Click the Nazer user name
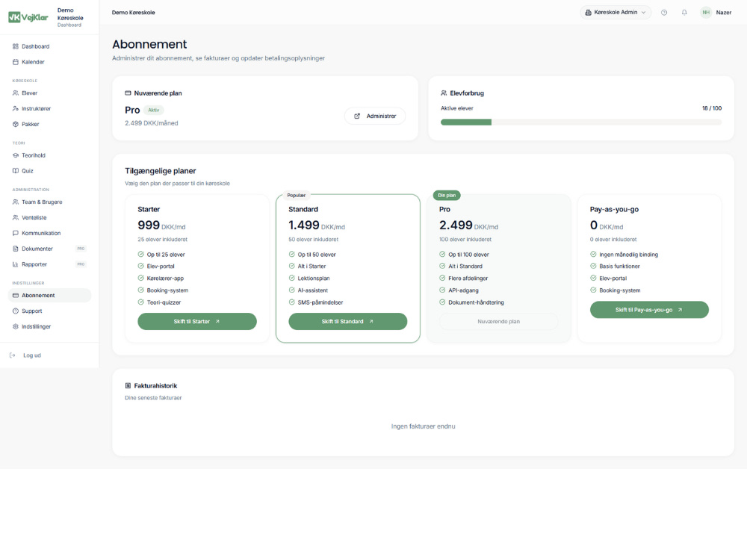This screenshot has width=747, height=560. pyautogui.click(x=723, y=13)
